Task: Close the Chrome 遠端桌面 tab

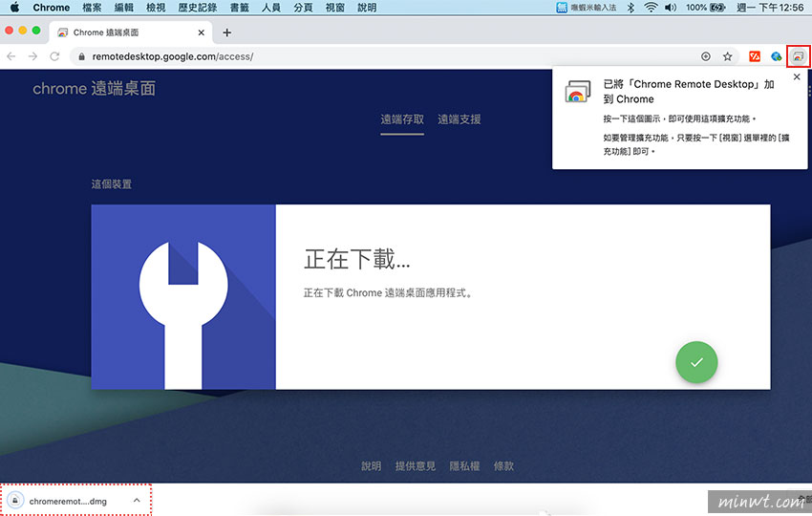Action: click(202, 32)
